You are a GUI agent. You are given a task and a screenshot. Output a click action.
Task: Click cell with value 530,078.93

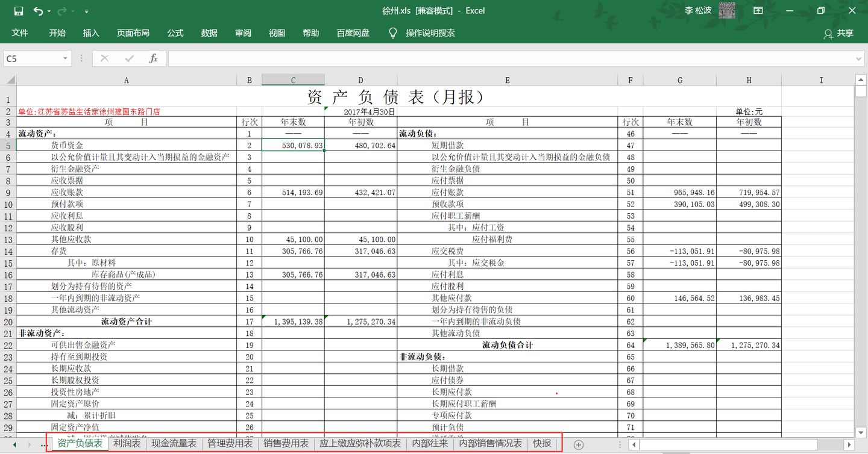pos(293,145)
